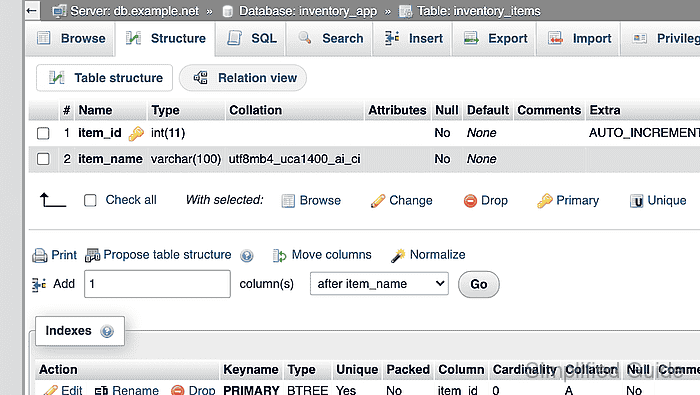Click Database: inventory_app breadcrumb
The height and width of the screenshot is (395, 700).
(308, 11)
